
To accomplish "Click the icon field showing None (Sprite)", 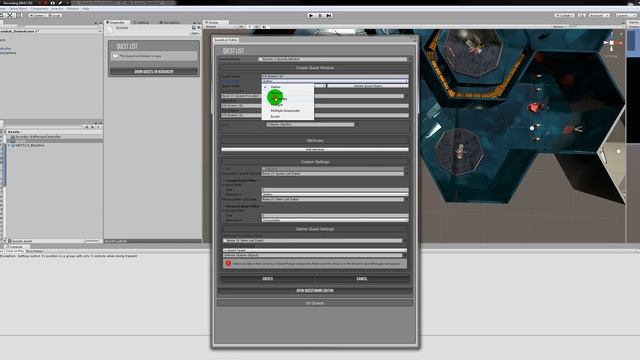I will [310, 124].
